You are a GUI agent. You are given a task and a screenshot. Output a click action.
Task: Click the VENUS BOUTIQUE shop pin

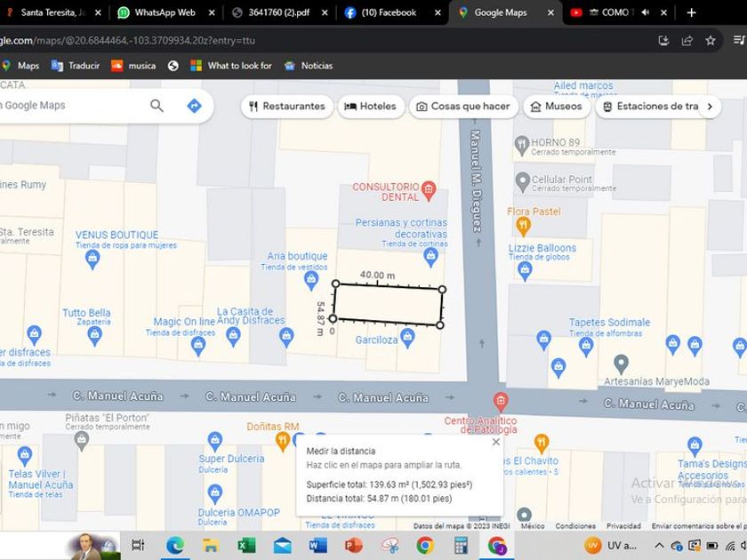[x=92, y=260]
